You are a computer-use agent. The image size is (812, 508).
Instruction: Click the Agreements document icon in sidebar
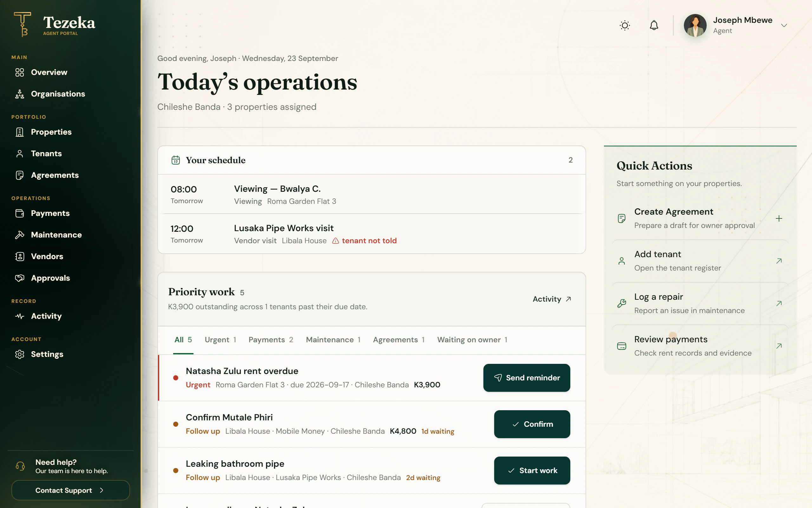20,175
